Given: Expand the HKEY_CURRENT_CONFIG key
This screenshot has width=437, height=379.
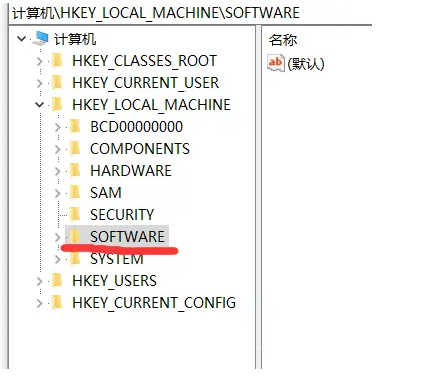Looking at the screenshot, I should [x=40, y=303].
